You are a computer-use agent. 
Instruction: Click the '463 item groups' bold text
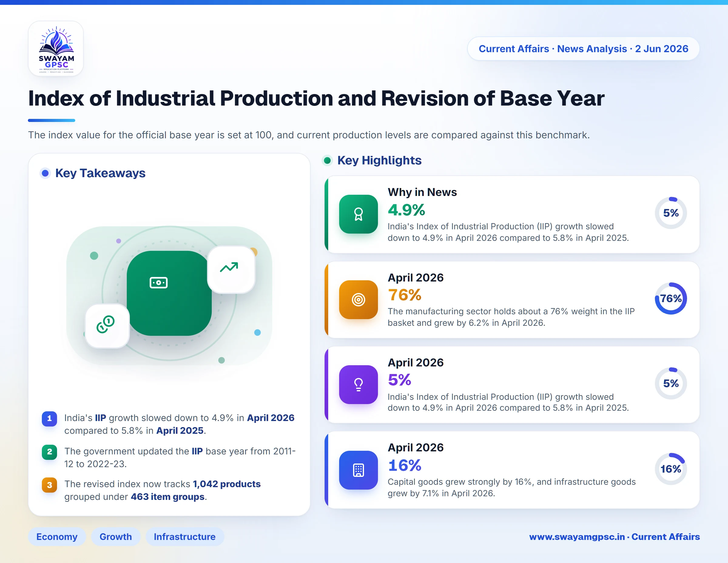tap(167, 497)
